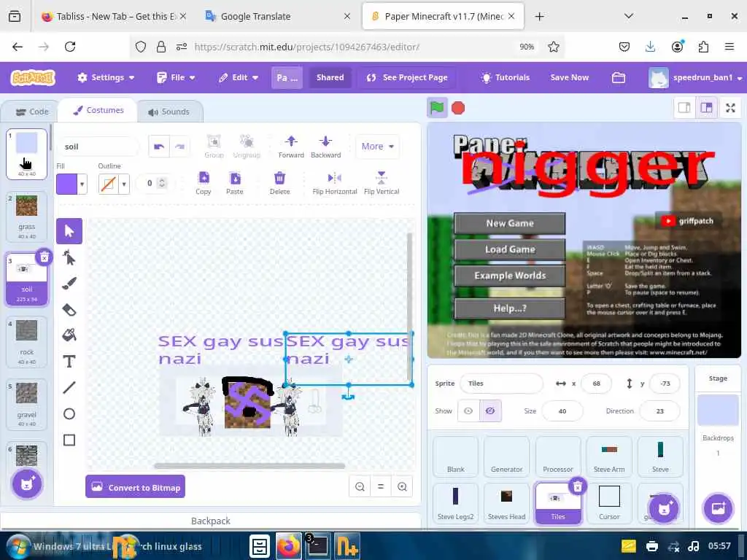Reset paint canvas zoom
Screen dimensions: 747x560
click(381, 486)
